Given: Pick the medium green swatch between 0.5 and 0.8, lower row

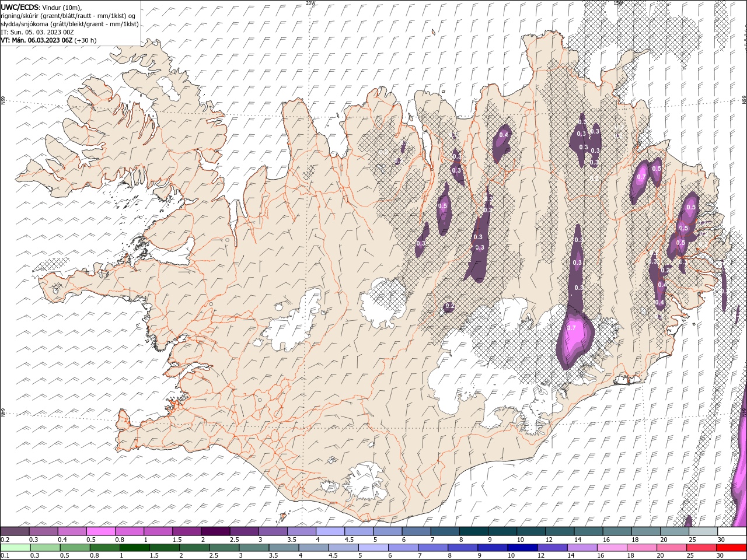Looking at the screenshot, I should click(x=75, y=547).
